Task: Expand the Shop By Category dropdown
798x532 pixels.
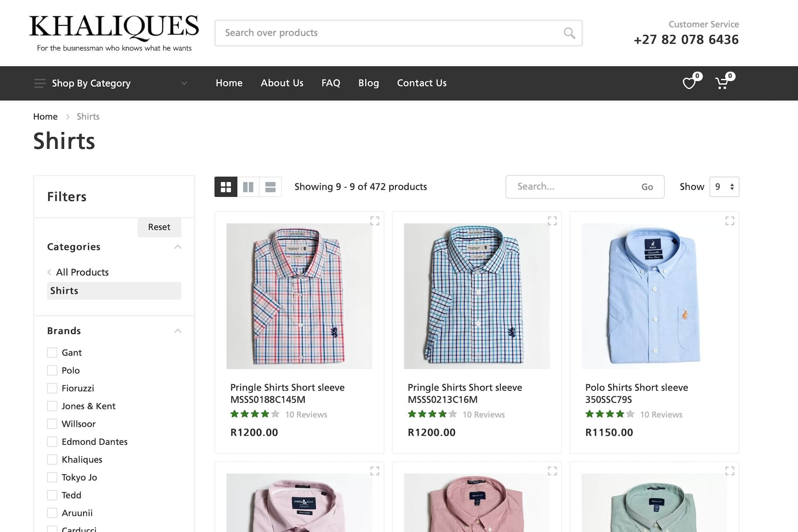Action: [184, 83]
